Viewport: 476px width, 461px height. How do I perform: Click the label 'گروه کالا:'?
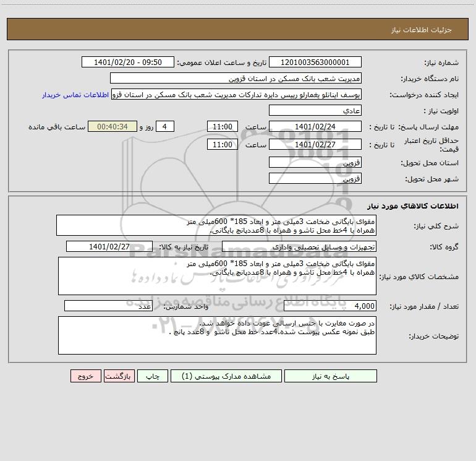tap(444, 247)
